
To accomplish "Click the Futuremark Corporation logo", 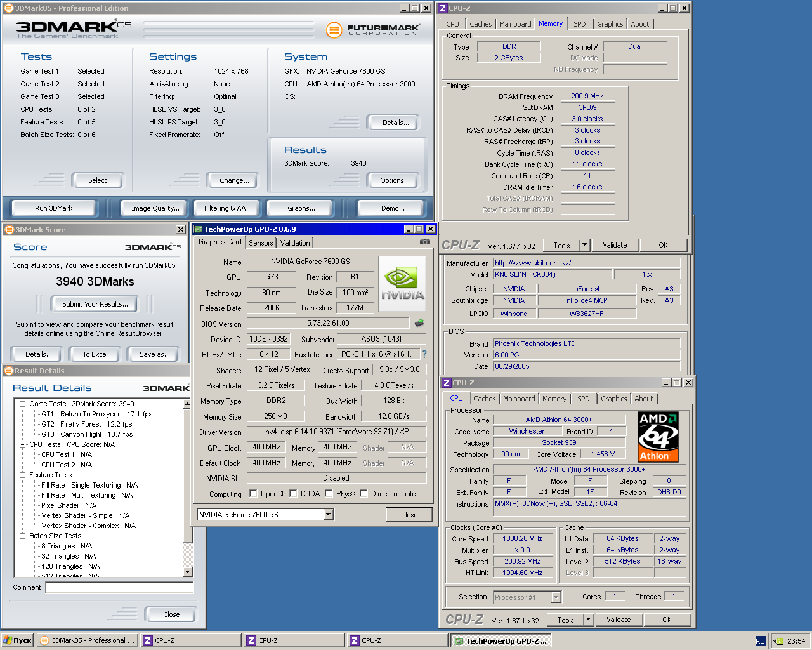I will tap(373, 30).
